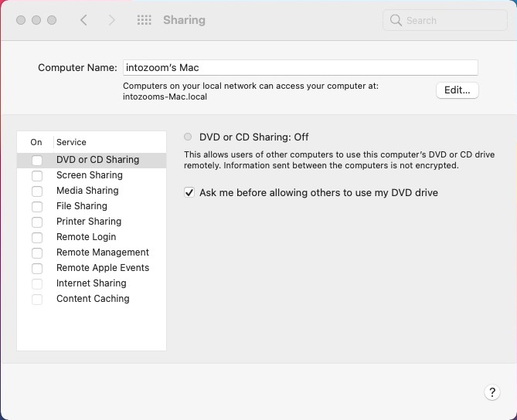Click the red close window button
Screen dimensions: 517x420
coord(21,20)
